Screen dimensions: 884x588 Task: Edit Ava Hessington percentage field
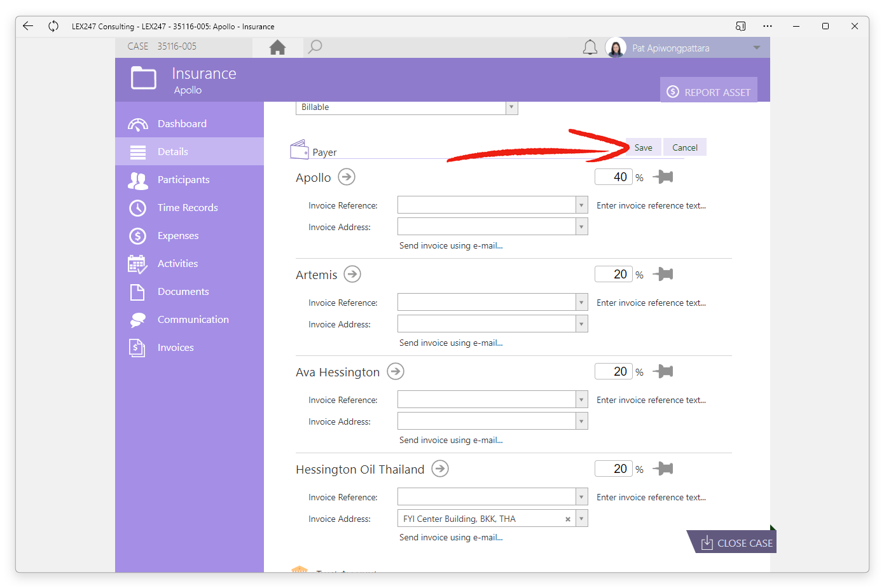[x=614, y=371]
